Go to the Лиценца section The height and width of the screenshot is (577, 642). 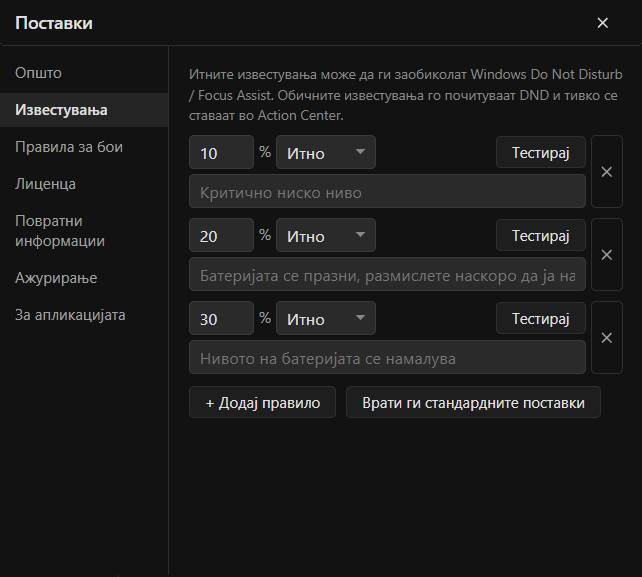(84, 184)
